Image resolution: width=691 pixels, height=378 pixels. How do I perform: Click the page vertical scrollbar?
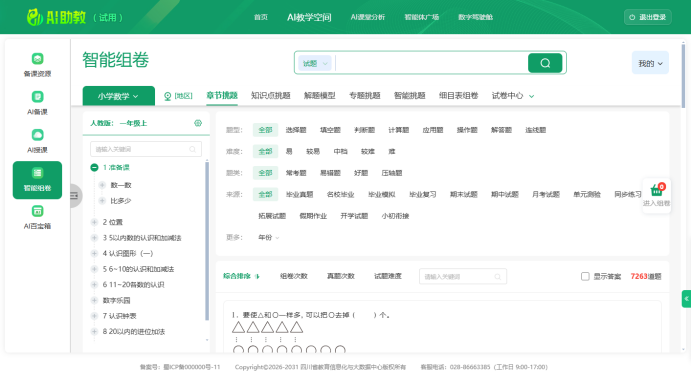684,75
